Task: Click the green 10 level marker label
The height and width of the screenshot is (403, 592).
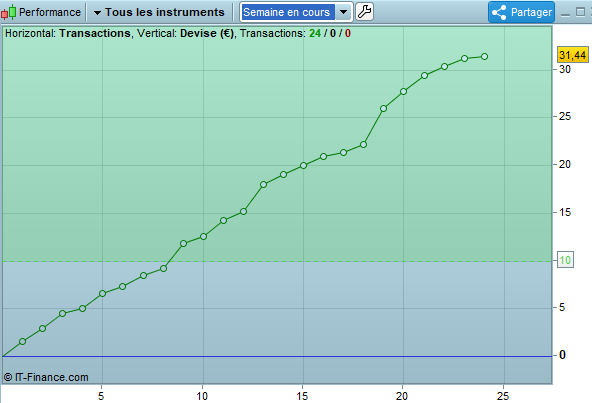Action: coord(565,260)
